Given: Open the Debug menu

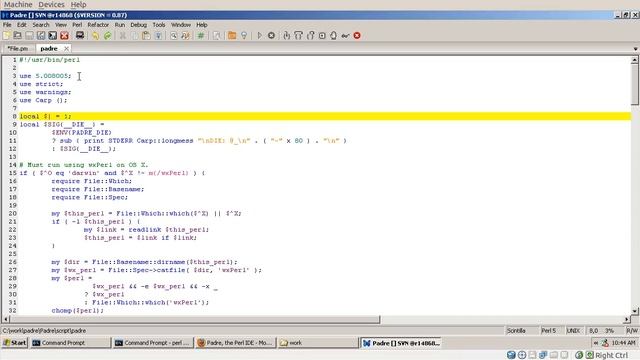Looking at the screenshot, I should pos(138,24).
